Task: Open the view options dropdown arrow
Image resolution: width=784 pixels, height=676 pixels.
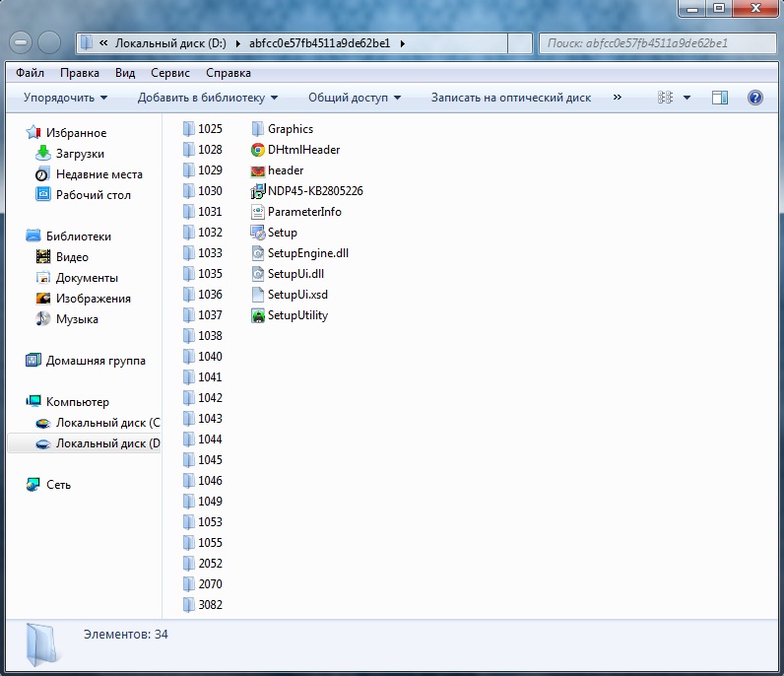Action: pyautogui.click(x=686, y=98)
